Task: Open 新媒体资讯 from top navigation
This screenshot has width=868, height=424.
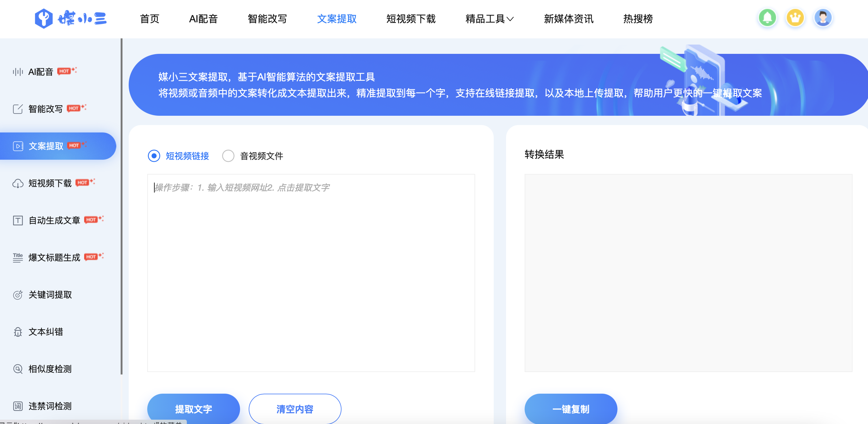Action: [x=569, y=19]
